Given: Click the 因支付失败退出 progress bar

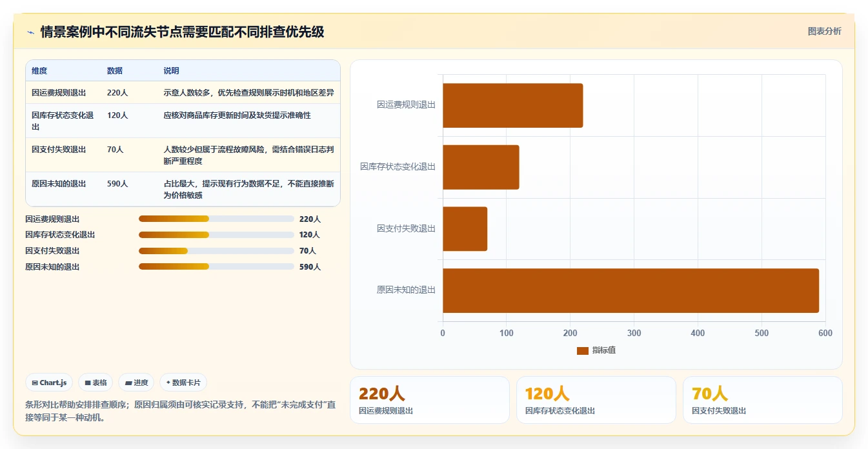Looking at the screenshot, I should (x=216, y=250).
